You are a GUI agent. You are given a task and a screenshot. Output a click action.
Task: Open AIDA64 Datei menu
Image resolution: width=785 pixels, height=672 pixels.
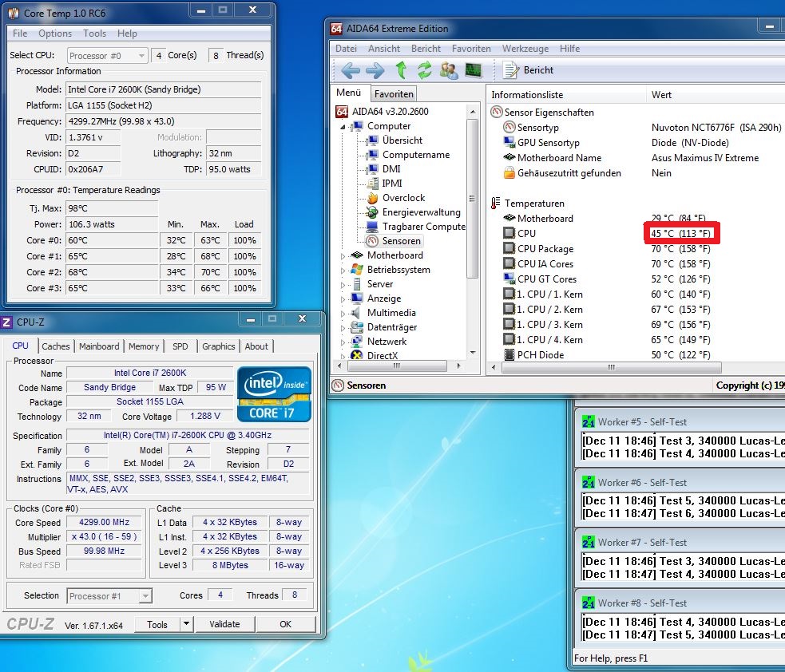[x=346, y=49]
